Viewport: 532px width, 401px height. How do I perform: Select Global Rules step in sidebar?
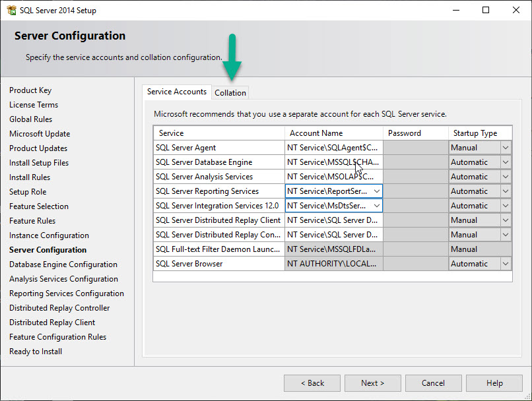point(30,119)
